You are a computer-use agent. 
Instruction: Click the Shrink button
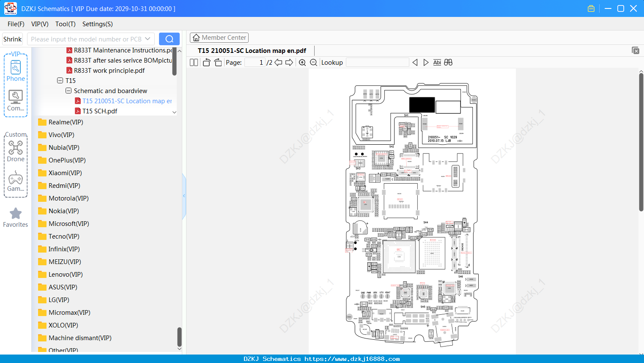pos(12,39)
